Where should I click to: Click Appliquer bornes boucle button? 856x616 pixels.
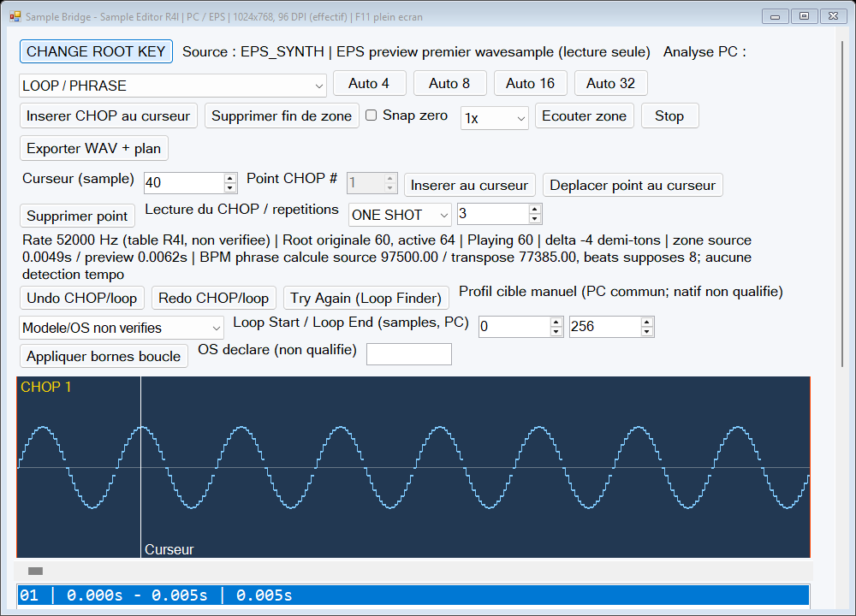coord(104,356)
